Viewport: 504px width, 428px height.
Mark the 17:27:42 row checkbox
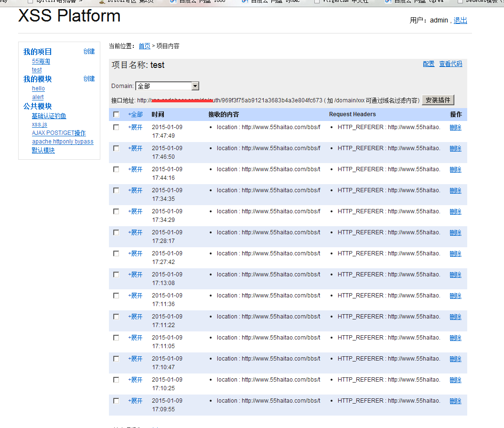click(116, 253)
